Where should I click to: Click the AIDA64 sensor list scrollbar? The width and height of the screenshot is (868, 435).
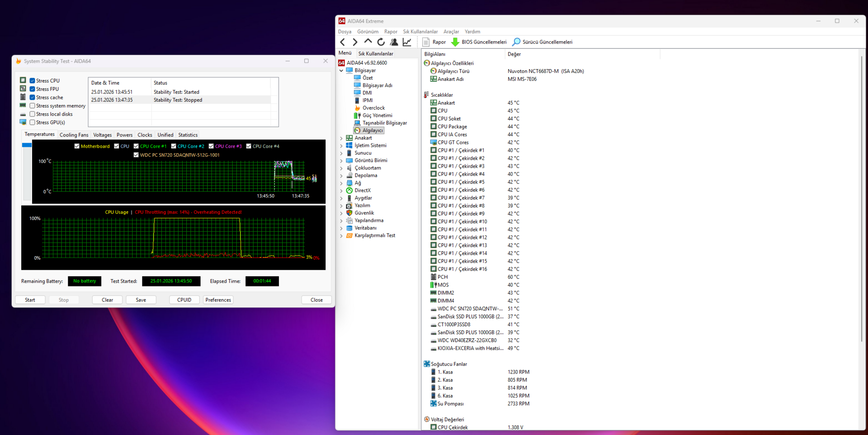(x=862, y=199)
